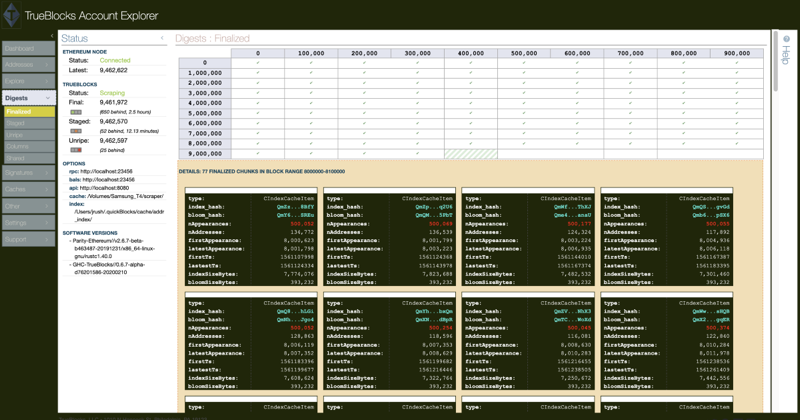
Task: Collapse the left sidebar menu arrow
Action: (x=52, y=36)
